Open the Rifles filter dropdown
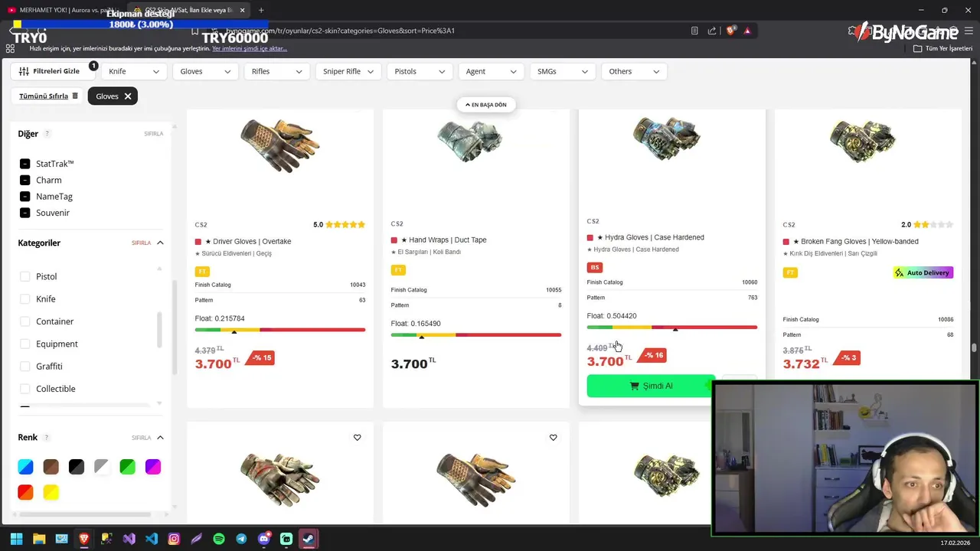 pyautogui.click(x=276, y=71)
